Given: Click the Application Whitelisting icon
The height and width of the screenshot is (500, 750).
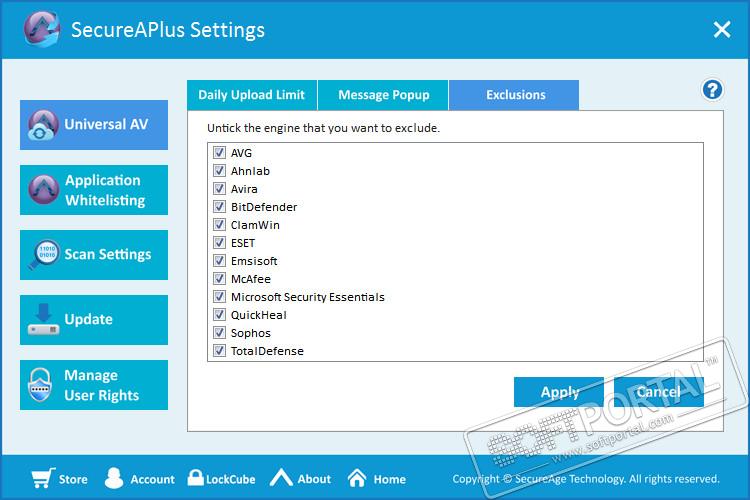Looking at the screenshot, I should point(44,189).
